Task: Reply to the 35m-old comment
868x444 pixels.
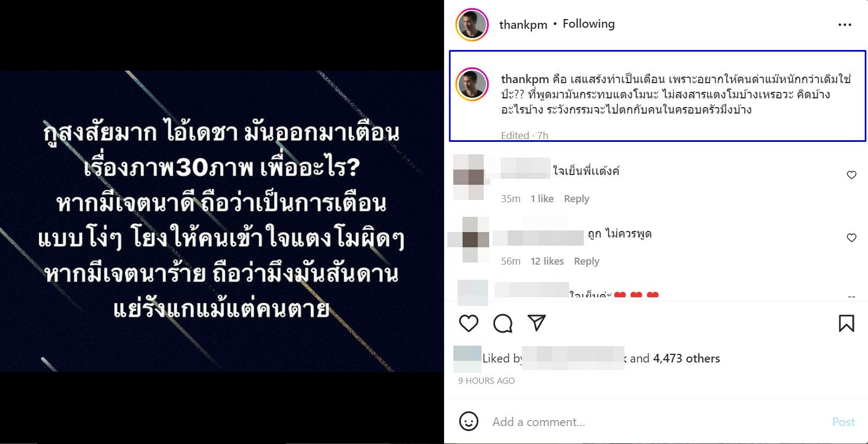Action: click(576, 199)
